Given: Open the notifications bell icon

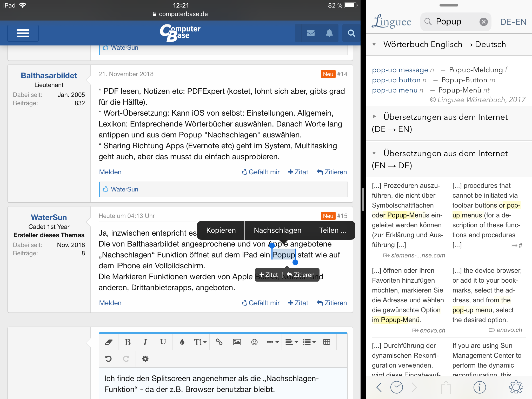Looking at the screenshot, I should click(x=329, y=33).
